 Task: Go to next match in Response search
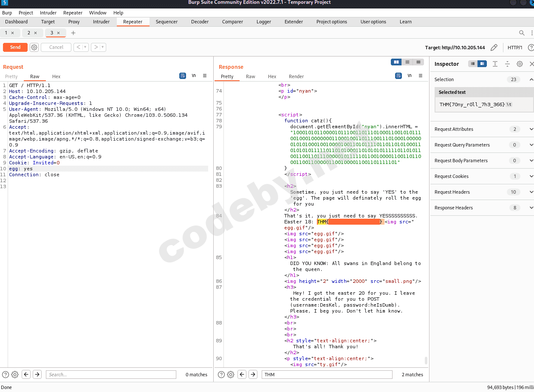(253, 375)
